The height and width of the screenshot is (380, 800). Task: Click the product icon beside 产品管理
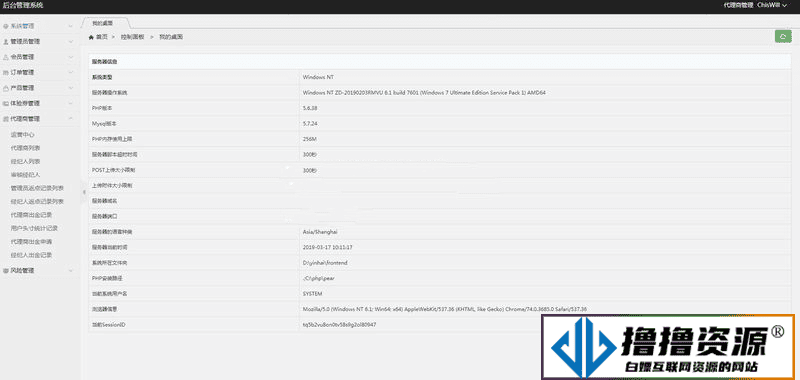tap(6, 88)
